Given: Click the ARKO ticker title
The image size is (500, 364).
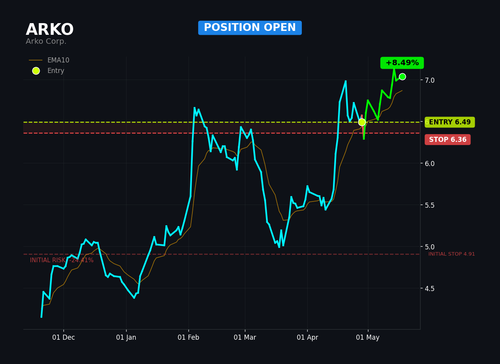Looking at the screenshot, I should click(x=50, y=29).
